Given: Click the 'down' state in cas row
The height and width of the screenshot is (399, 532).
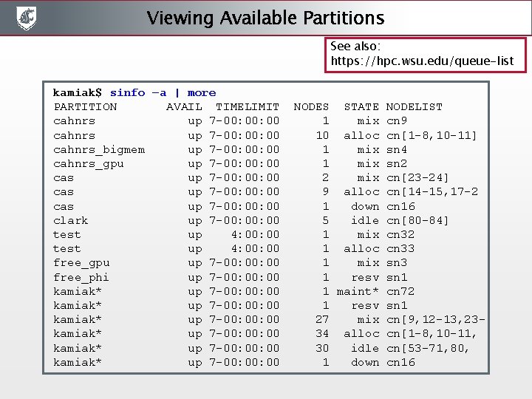Looking at the screenshot, I should pyautogui.click(x=365, y=207).
